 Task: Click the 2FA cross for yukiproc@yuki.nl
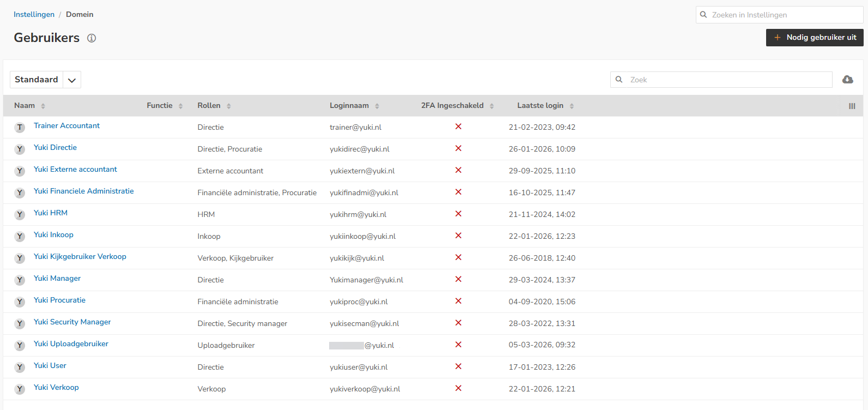point(458,301)
